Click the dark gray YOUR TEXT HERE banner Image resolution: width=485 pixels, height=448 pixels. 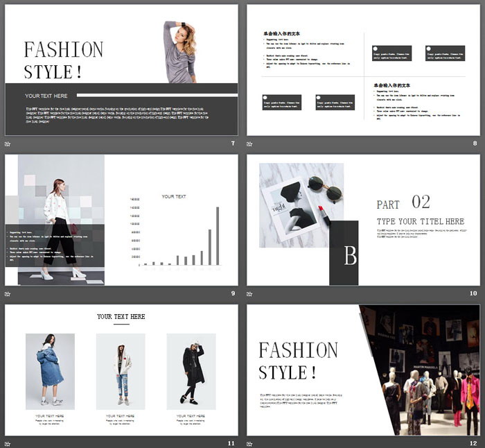[x=121, y=96]
